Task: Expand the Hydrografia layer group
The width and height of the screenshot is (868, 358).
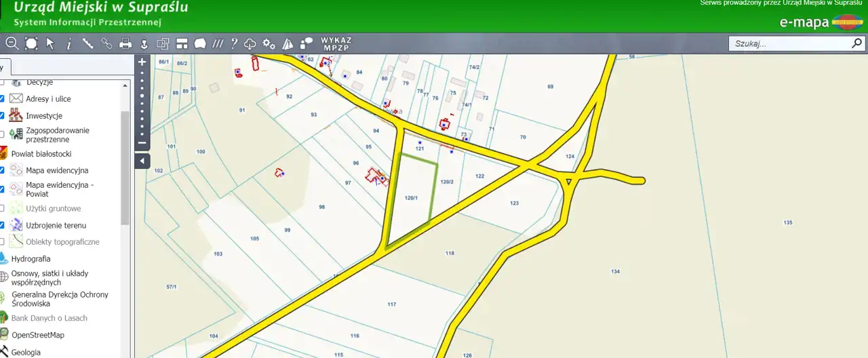Action: point(31,258)
